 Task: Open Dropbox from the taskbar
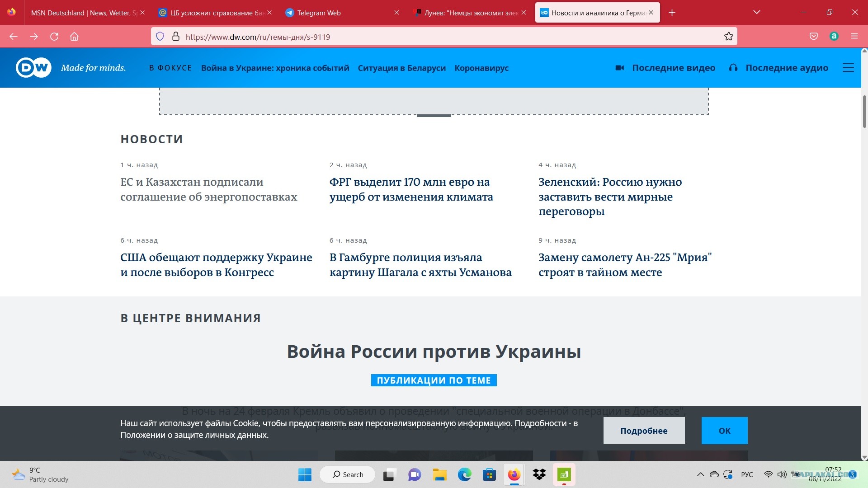[x=539, y=474]
